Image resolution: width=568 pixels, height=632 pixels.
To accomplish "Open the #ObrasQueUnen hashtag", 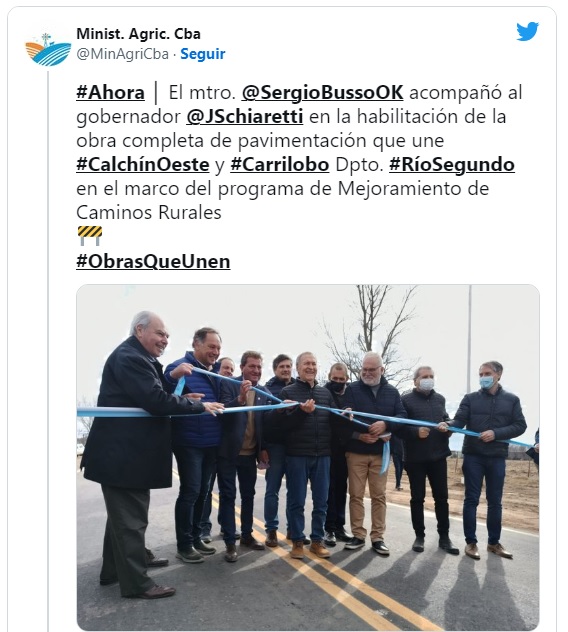I will 153,262.
